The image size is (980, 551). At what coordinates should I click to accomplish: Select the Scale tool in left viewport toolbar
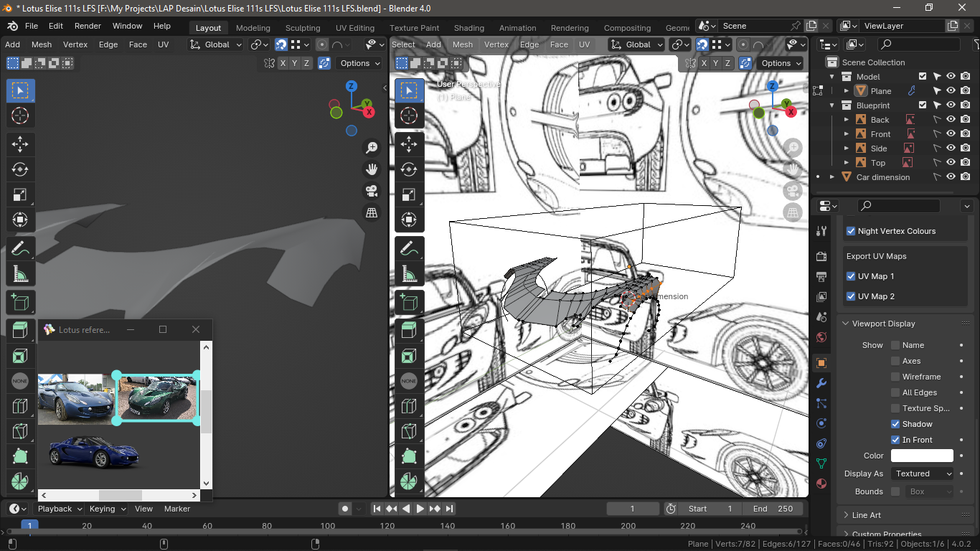click(x=20, y=194)
